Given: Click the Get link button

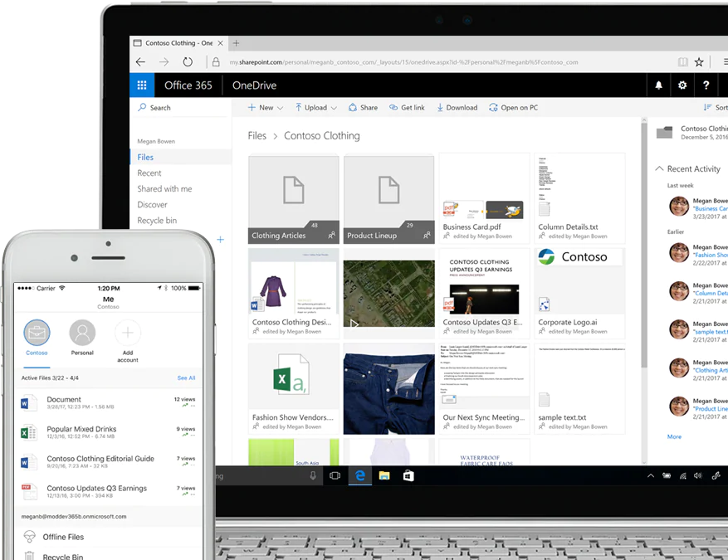Looking at the screenshot, I should 406,108.
